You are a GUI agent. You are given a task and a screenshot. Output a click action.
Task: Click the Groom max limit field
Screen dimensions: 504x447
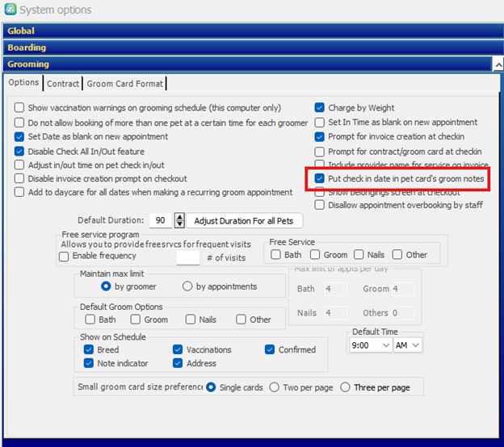click(x=403, y=289)
